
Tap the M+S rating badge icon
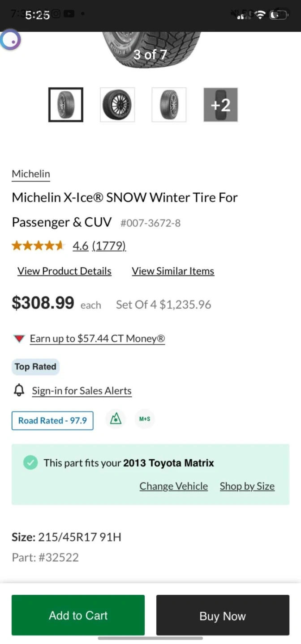tap(144, 419)
